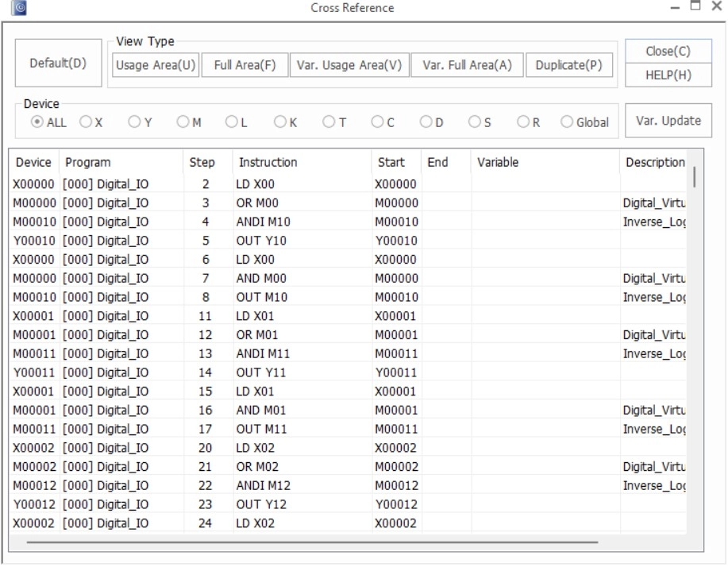Select the L device radio button
728x567 pixels.
coord(231,122)
